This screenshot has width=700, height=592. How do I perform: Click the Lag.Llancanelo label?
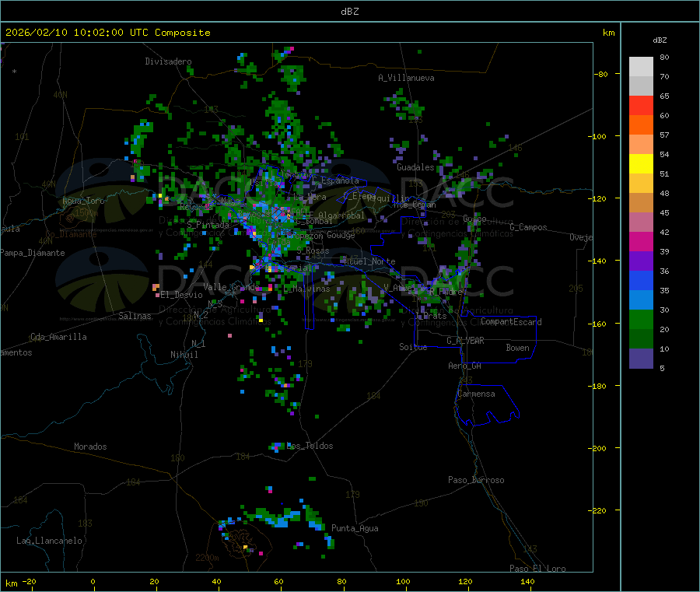(x=50, y=541)
